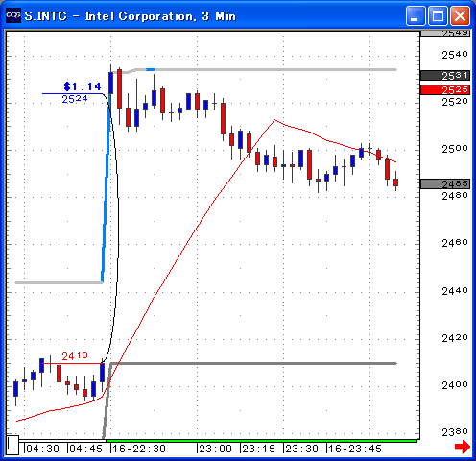This screenshot has height=461, width=476.
Task: Click the CQG icon in title bar
Action: pos(13,15)
